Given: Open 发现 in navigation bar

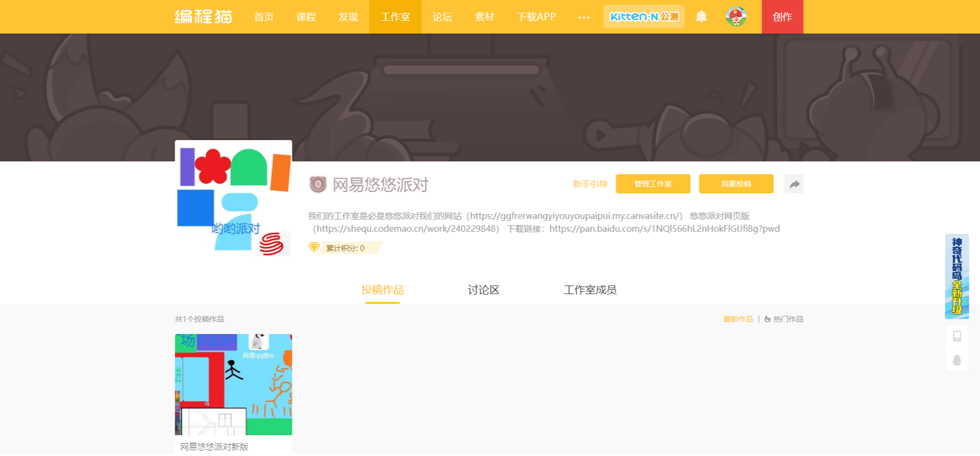Looking at the screenshot, I should point(348,17).
